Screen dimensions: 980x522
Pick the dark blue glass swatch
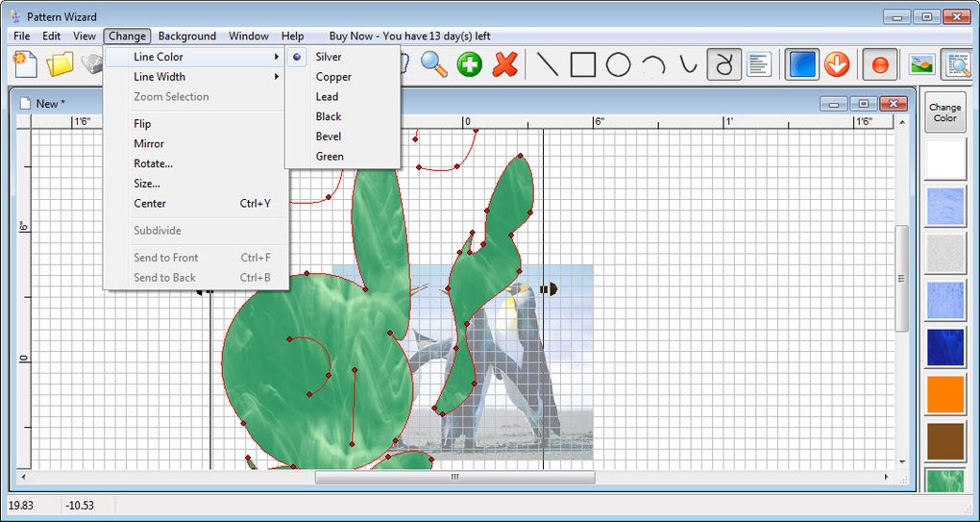coord(945,348)
